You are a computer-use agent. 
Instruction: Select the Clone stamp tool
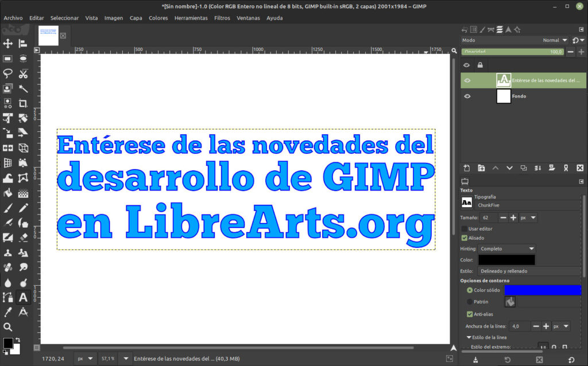pos(8,252)
